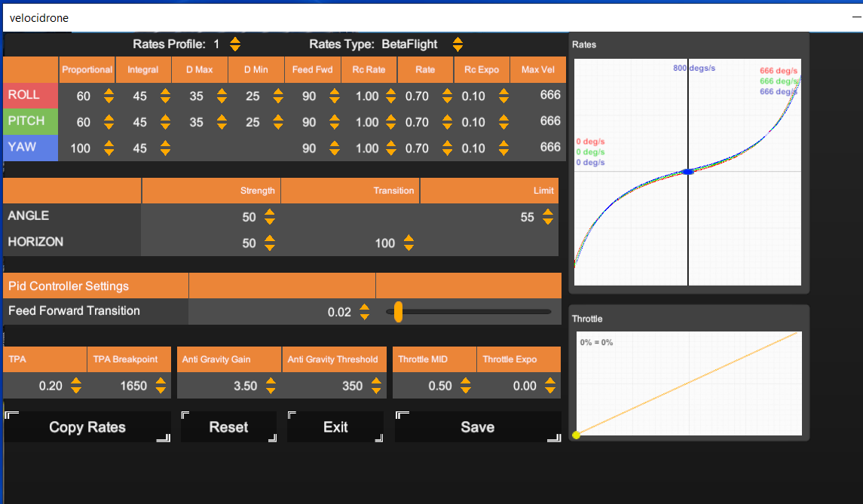Viewport: 863px width, 504px height.
Task: Raise YAW Rate value with its up arrow
Action: (x=447, y=144)
